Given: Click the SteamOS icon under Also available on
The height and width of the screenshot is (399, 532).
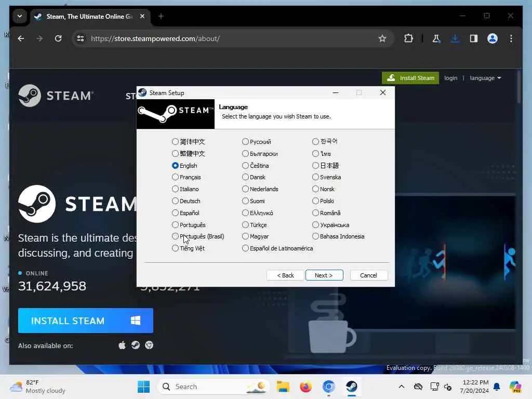Looking at the screenshot, I should click(136, 345).
